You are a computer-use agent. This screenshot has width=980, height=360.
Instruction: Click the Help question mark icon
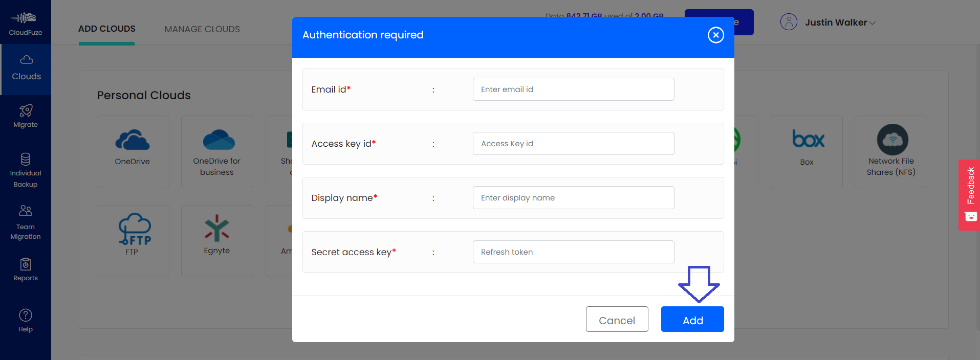pos(26,316)
